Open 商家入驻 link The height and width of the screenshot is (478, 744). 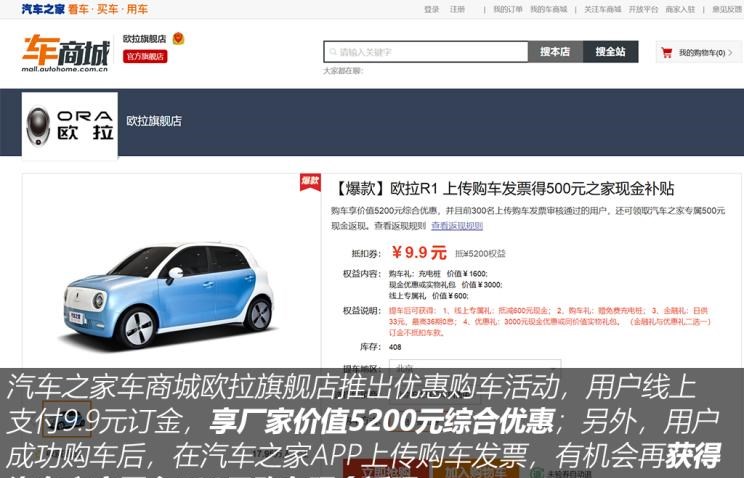(x=680, y=9)
